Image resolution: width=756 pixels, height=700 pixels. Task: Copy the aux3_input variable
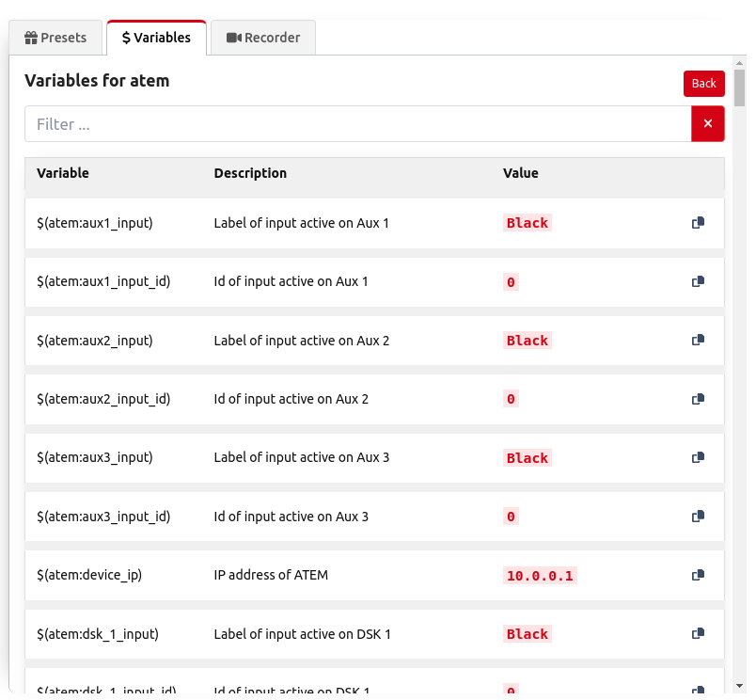[698, 457]
